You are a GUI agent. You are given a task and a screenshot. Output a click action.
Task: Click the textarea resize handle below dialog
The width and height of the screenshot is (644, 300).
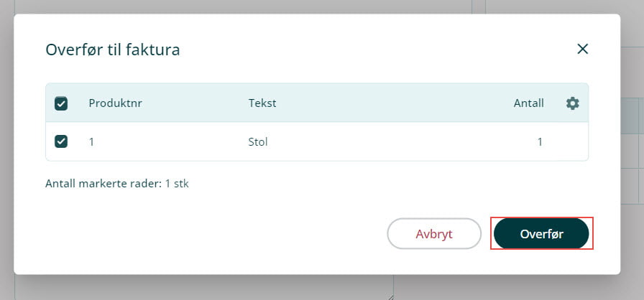tap(390, 296)
